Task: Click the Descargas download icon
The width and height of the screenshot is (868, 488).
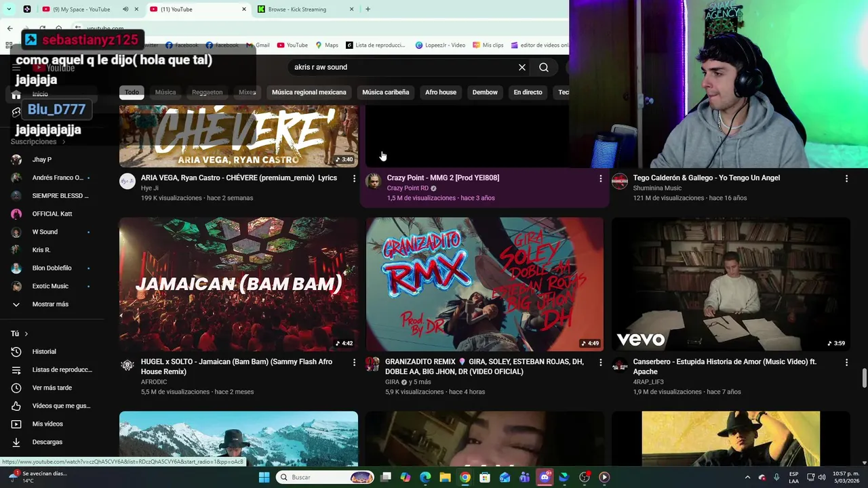Action: (16, 442)
